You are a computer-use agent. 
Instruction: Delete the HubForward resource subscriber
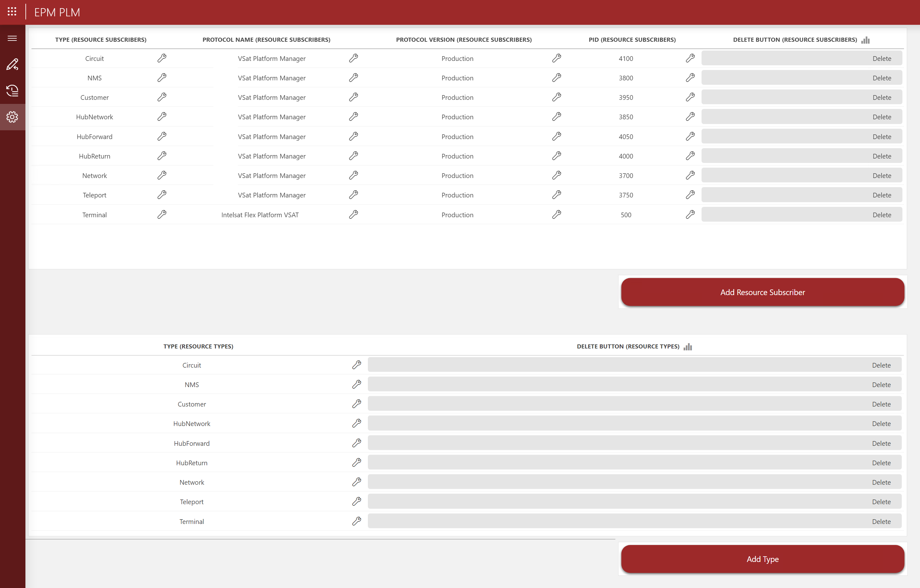(802, 136)
